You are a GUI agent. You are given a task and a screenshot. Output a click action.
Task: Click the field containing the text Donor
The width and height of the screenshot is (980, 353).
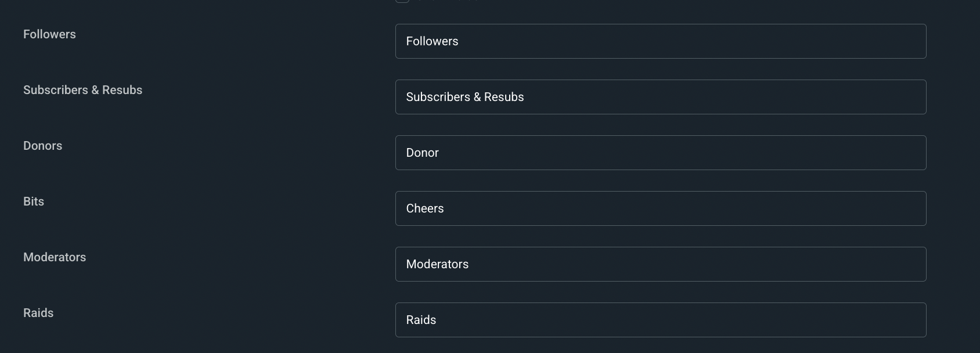coord(660,153)
